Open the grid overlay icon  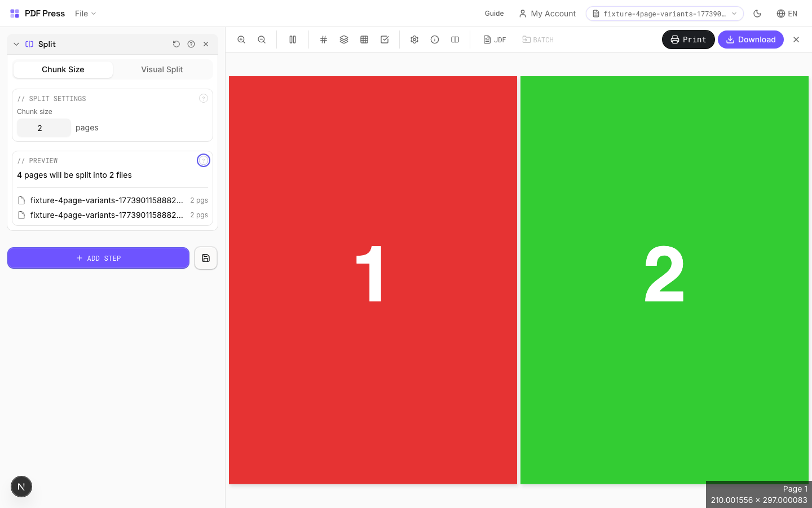click(x=364, y=40)
